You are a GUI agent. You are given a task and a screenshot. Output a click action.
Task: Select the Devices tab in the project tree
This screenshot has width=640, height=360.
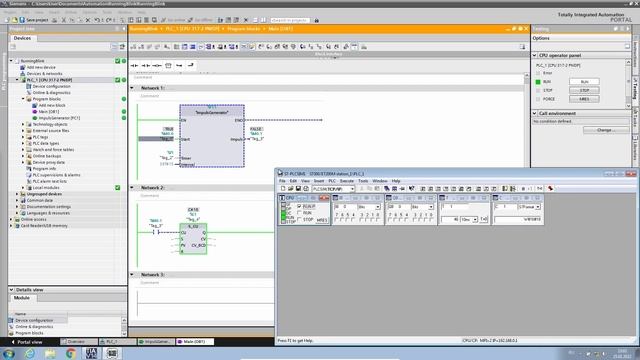pos(22,38)
